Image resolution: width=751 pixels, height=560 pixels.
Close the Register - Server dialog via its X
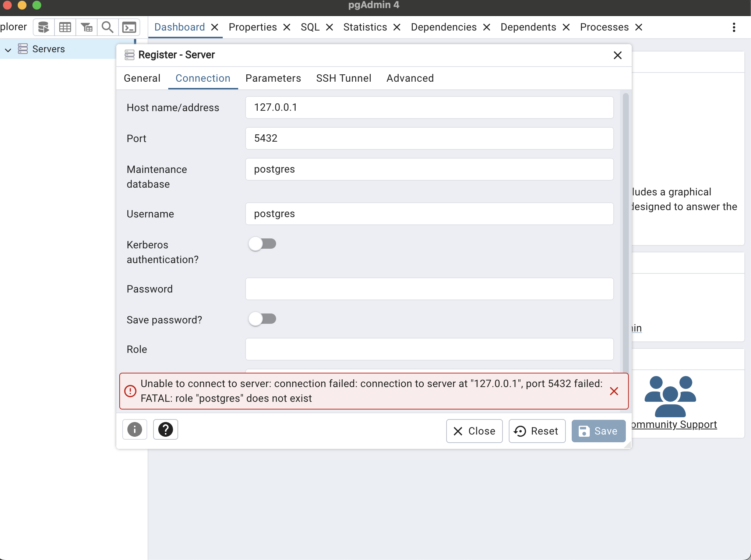618,55
